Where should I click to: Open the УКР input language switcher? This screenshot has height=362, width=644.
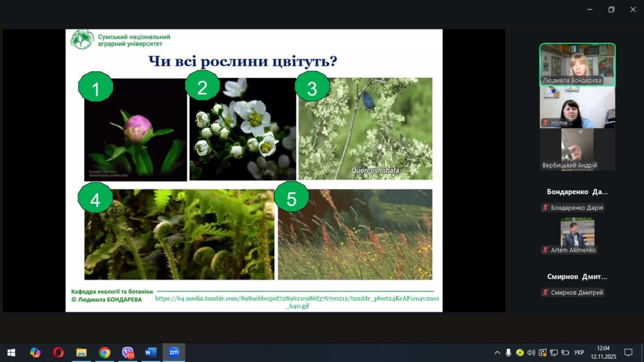[x=579, y=353]
